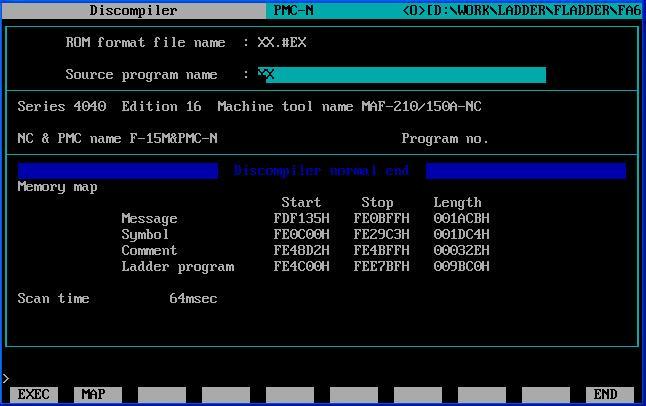Click Comment stop address FE4BFFH
Viewport: 646px width, 406px height.
[x=382, y=250]
